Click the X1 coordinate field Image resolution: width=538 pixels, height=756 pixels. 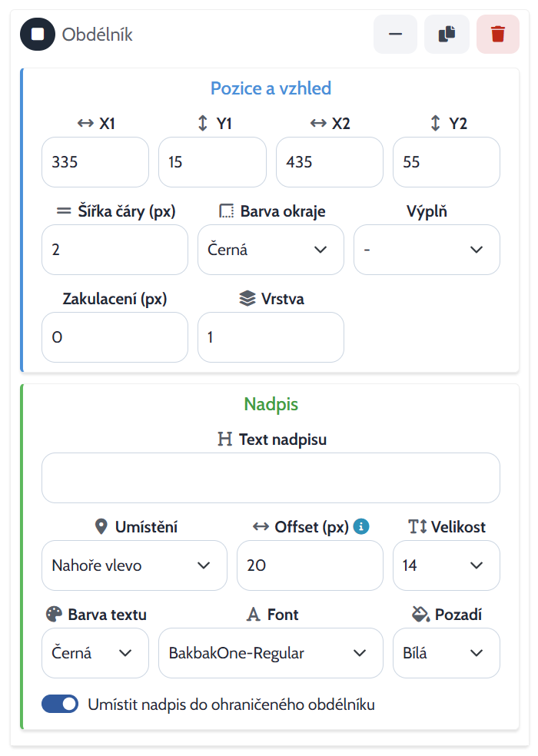95,162
